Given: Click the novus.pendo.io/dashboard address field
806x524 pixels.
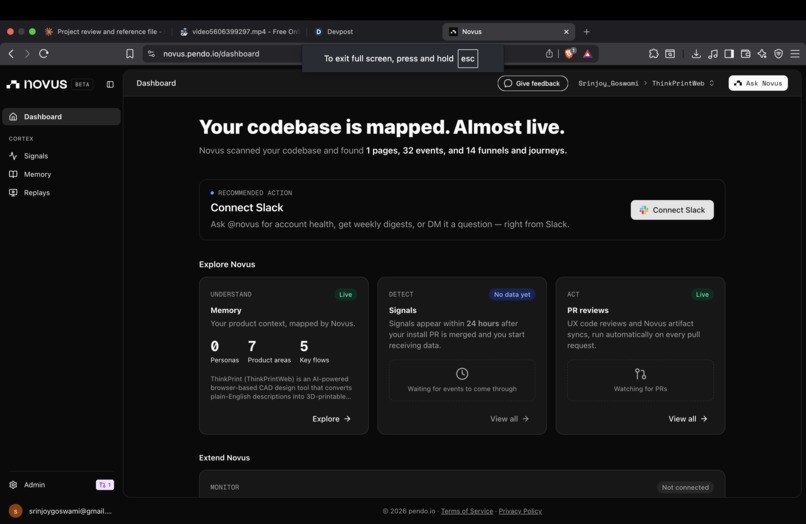Looking at the screenshot, I should [211, 53].
